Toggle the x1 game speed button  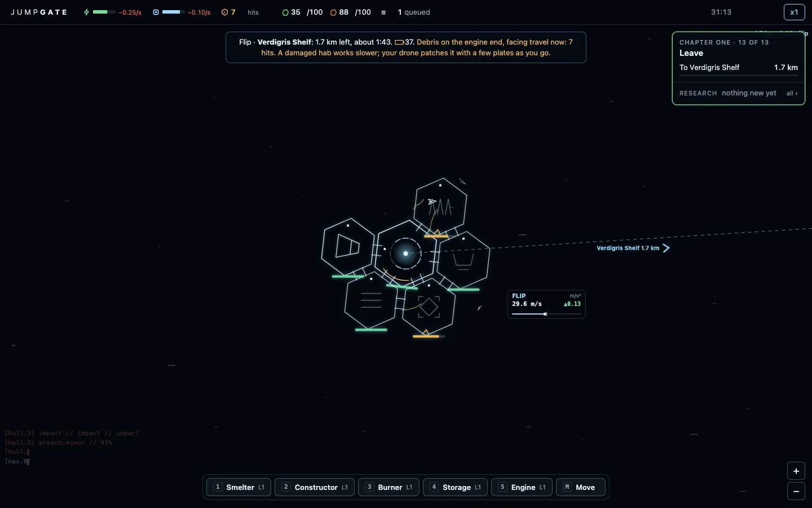794,12
